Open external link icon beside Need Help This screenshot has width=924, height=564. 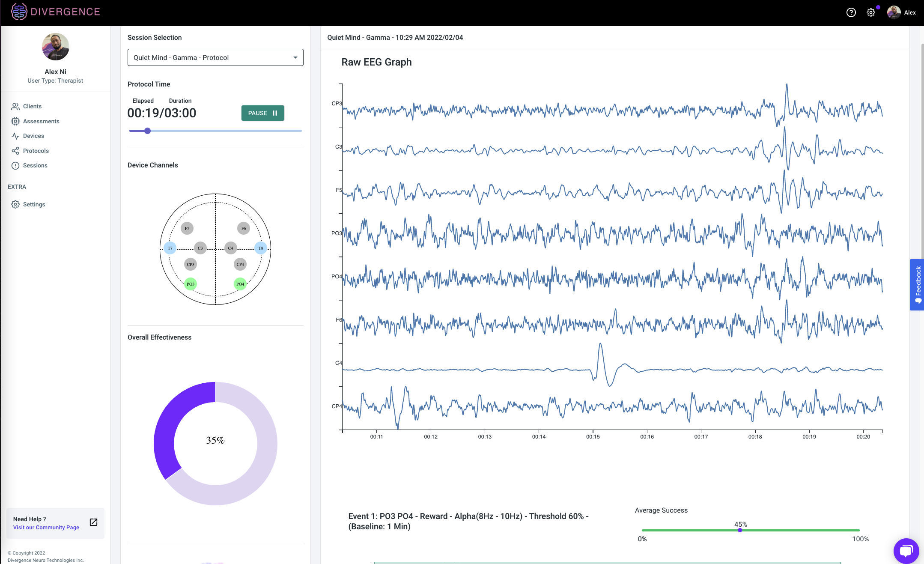(x=93, y=522)
